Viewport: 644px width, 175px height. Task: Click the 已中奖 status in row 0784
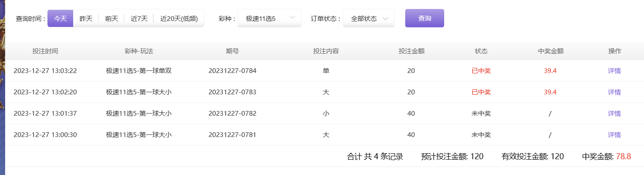[x=481, y=71]
